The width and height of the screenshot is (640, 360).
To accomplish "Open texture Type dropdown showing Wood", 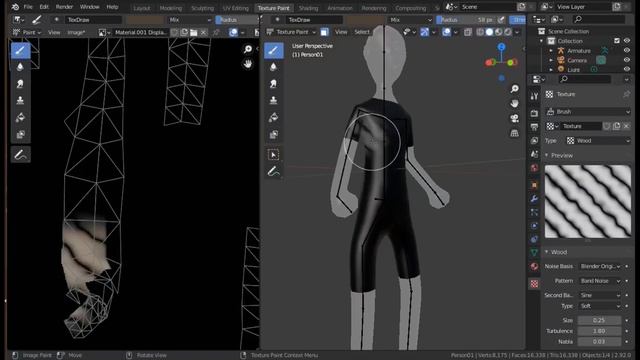I will (x=598, y=141).
